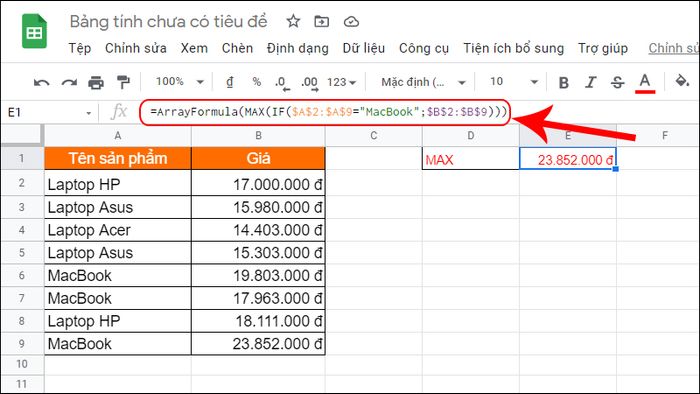700x394 pixels.
Task: Open the font size 10 dropdown
Action: [513, 82]
